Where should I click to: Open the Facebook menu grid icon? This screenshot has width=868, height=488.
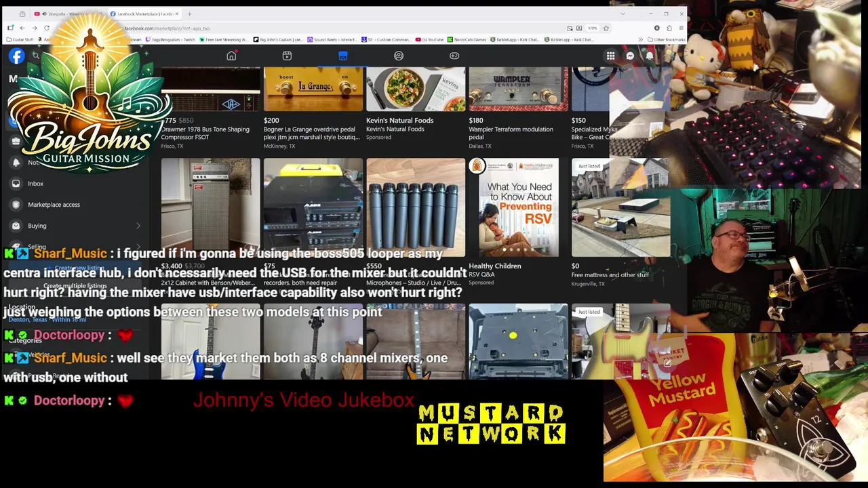(610, 56)
